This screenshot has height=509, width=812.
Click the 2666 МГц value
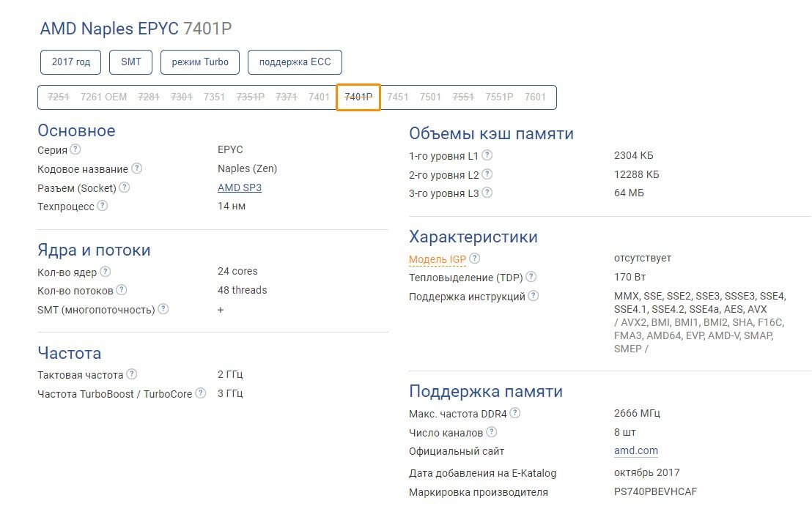637,413
